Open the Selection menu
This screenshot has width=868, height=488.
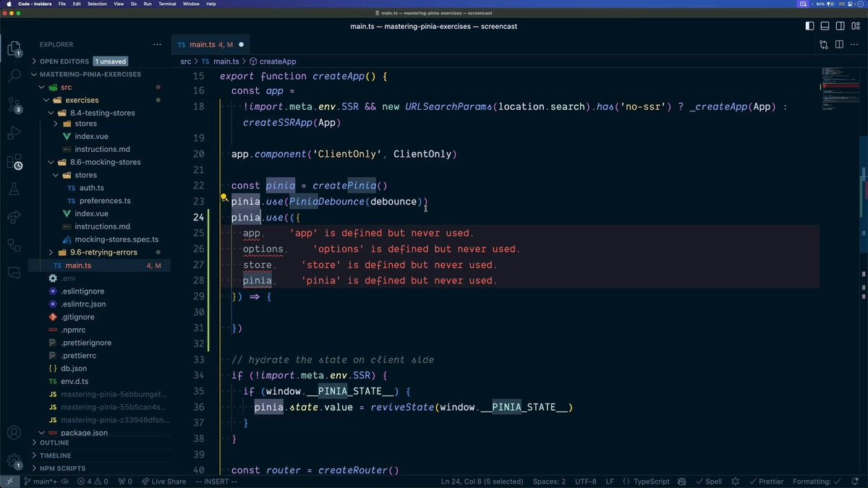(97, 4)
